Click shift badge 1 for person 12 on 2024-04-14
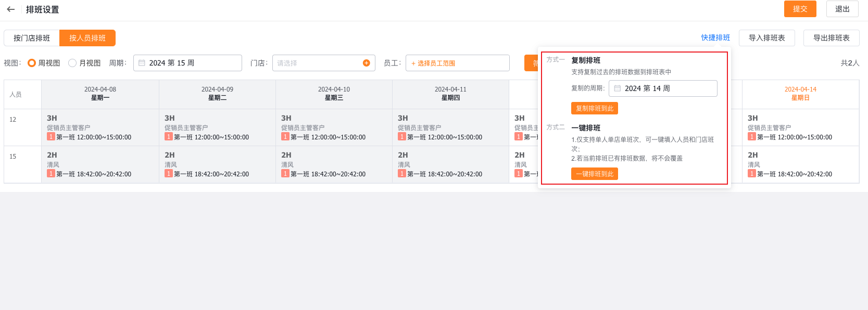 pyautogui.click(x=752, y=137)
